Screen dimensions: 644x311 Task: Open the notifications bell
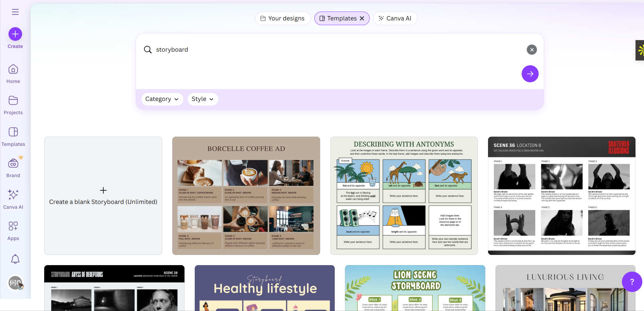15,259
